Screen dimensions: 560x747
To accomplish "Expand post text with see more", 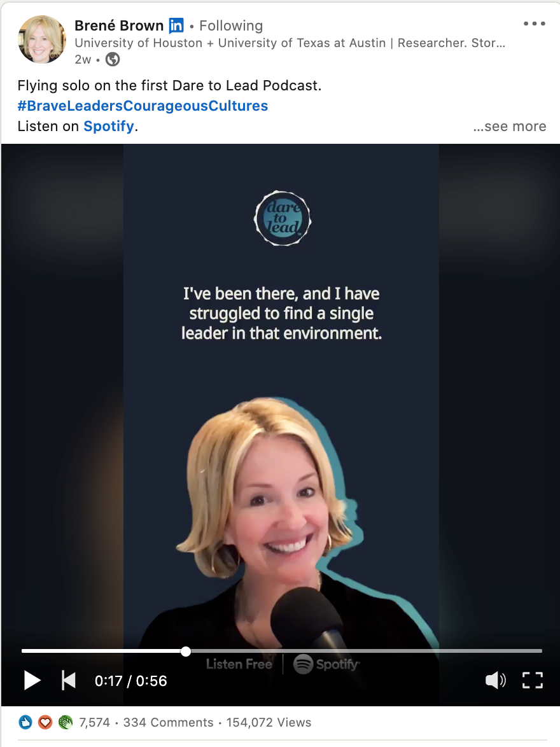I will coord(510,126).
